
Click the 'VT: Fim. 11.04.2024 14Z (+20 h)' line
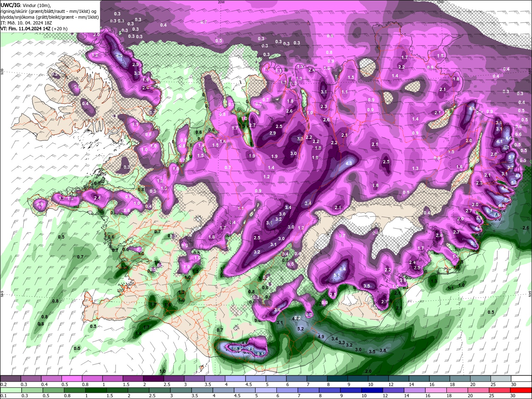[34, 29]
